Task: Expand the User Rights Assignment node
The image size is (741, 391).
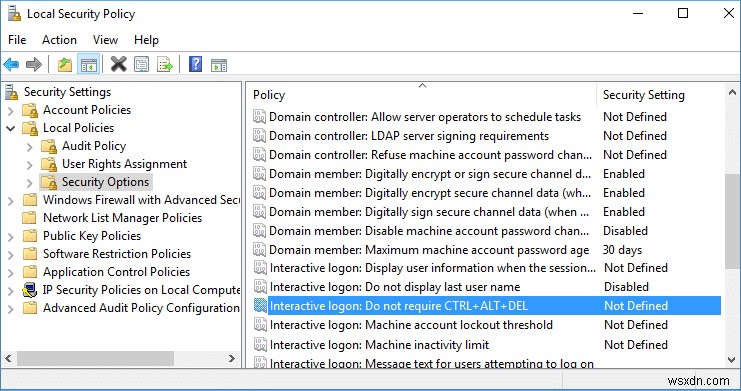Action: click(x=30, y=165)
